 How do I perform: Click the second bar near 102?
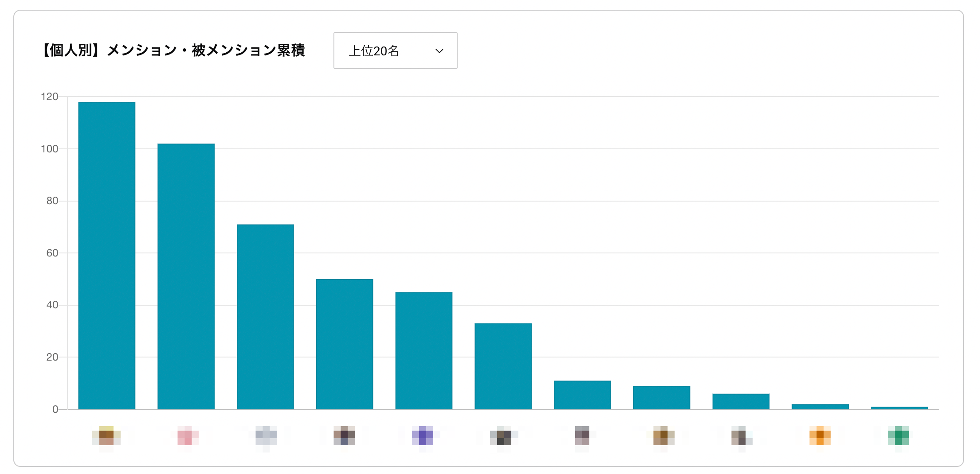[x=186, y=276]
